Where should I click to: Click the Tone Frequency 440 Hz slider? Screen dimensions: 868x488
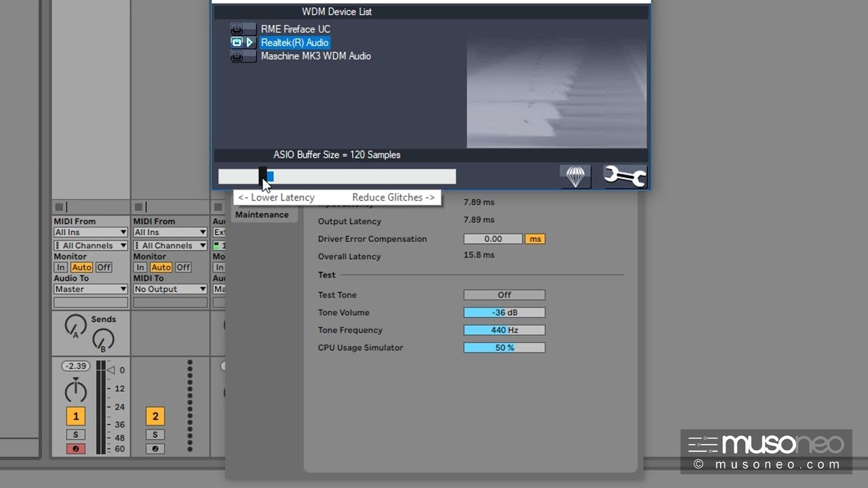click(504, 330)
